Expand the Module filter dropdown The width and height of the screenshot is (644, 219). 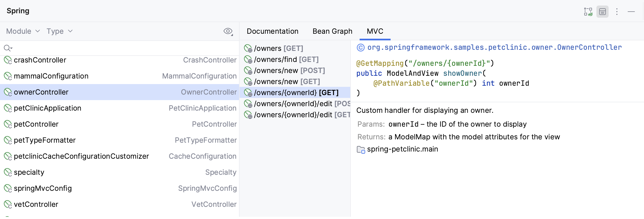(x=23, y=31)
